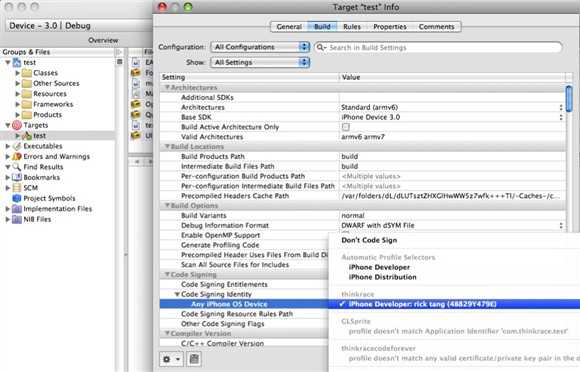
Task: Switch to the Build tab
Action: coord(322,27)
